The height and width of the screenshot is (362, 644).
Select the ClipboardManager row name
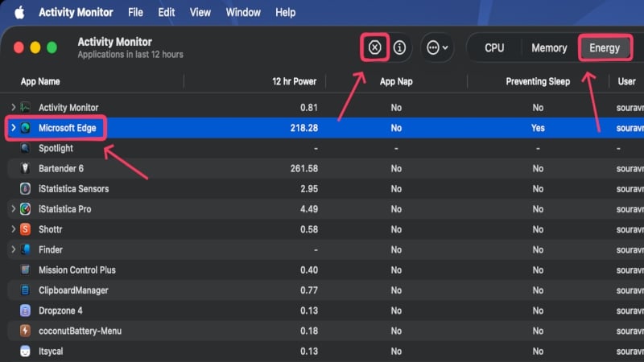click(x=73, y=290)
